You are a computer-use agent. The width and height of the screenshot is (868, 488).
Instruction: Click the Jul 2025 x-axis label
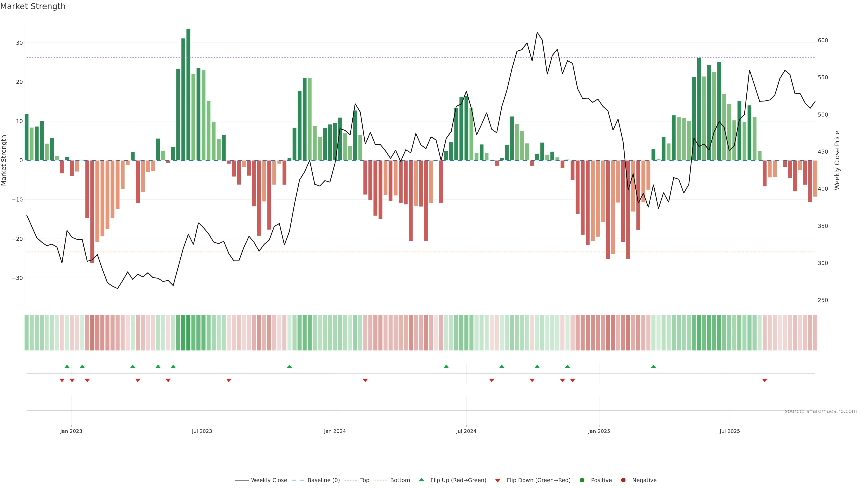pyautogui.click(x=729, y=431)
